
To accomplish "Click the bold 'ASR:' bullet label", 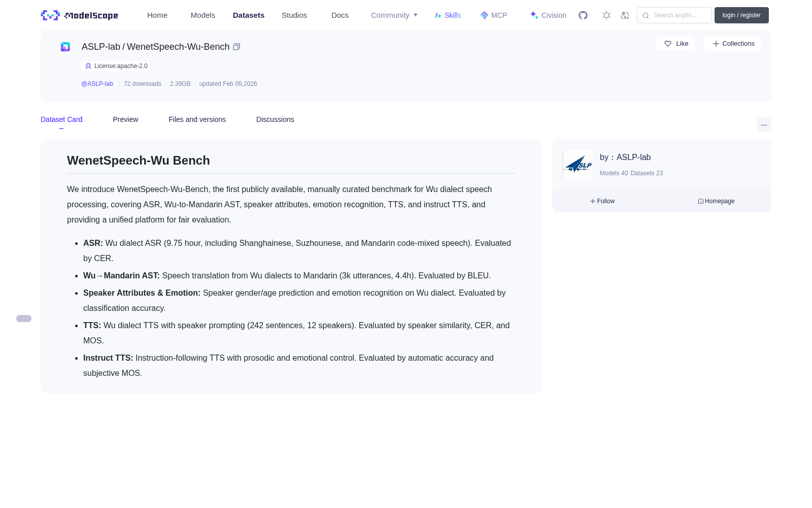I will (x=93, y=243).
